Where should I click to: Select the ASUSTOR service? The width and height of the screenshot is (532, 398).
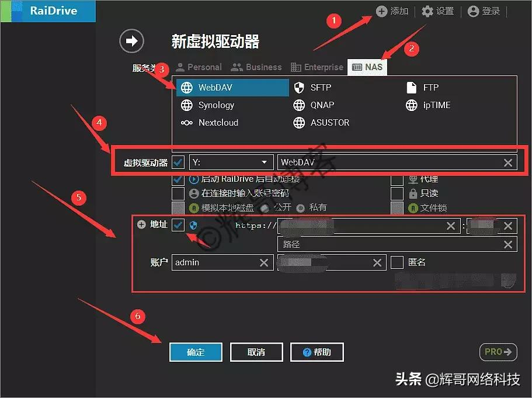pos(321,123)
